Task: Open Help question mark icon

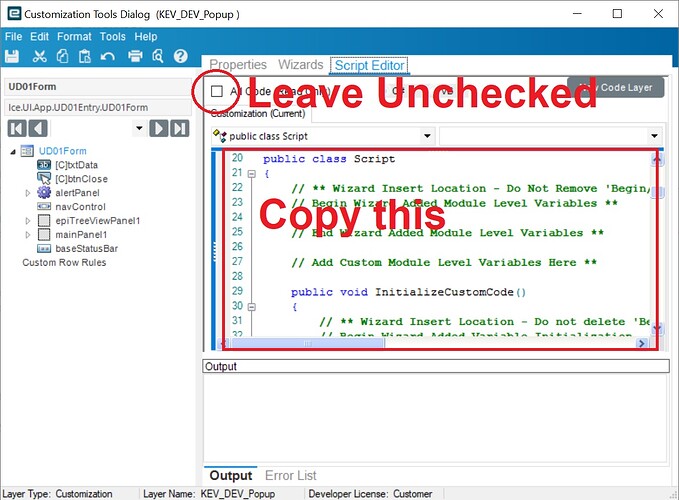Action: 181,56
